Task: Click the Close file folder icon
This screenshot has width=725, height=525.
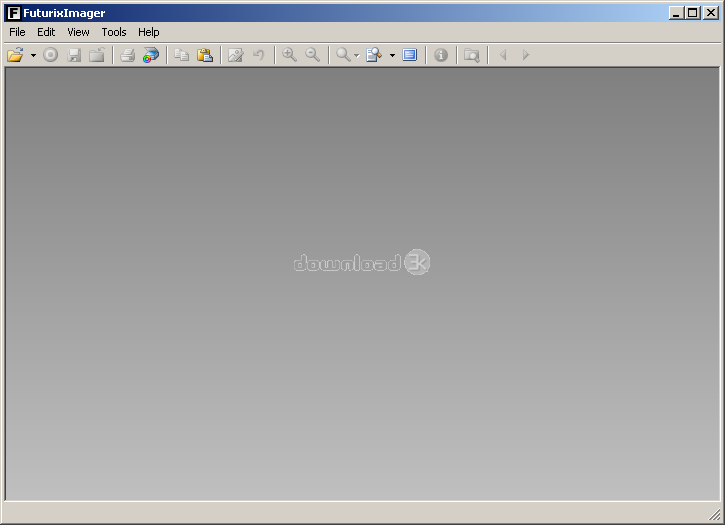Action: pos(97,55)
